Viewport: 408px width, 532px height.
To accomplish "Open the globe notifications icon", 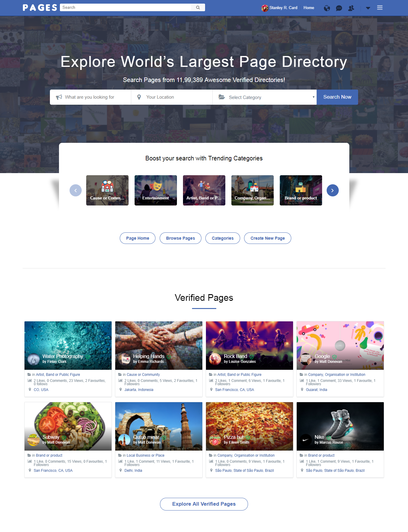I will click(327, 8).
